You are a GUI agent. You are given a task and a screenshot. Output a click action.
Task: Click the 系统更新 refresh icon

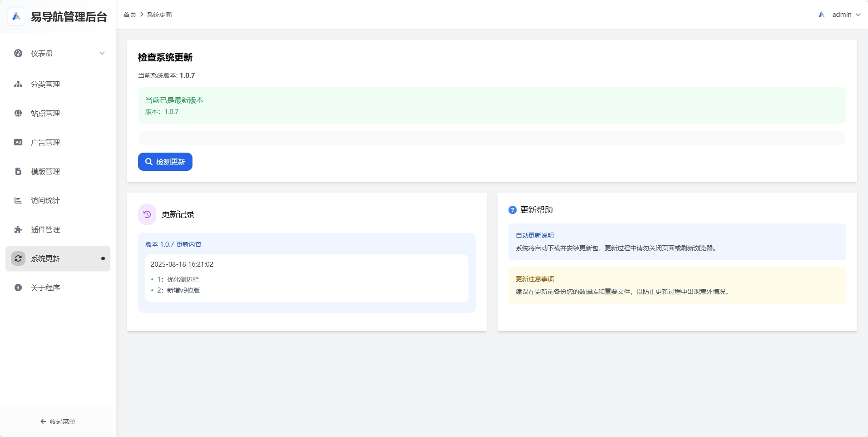[x=18, y=258]
